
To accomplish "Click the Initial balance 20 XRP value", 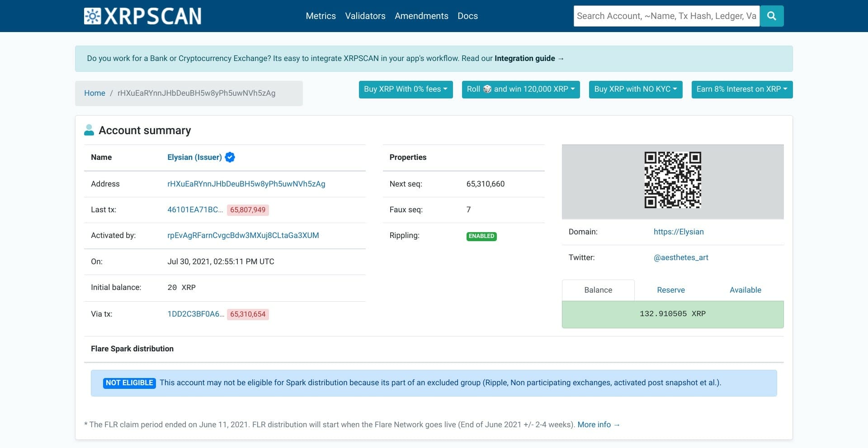I will pos(181,288).
